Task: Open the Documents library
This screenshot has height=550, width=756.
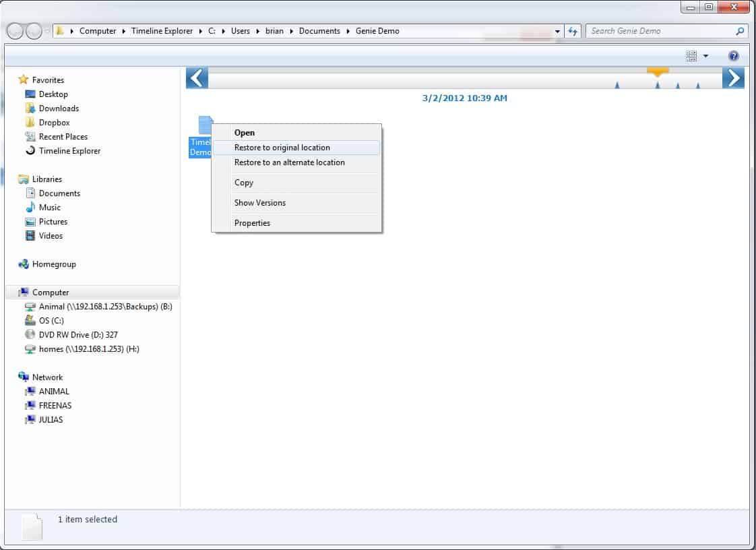Action: pyautogui.click(x=59, y=193)
